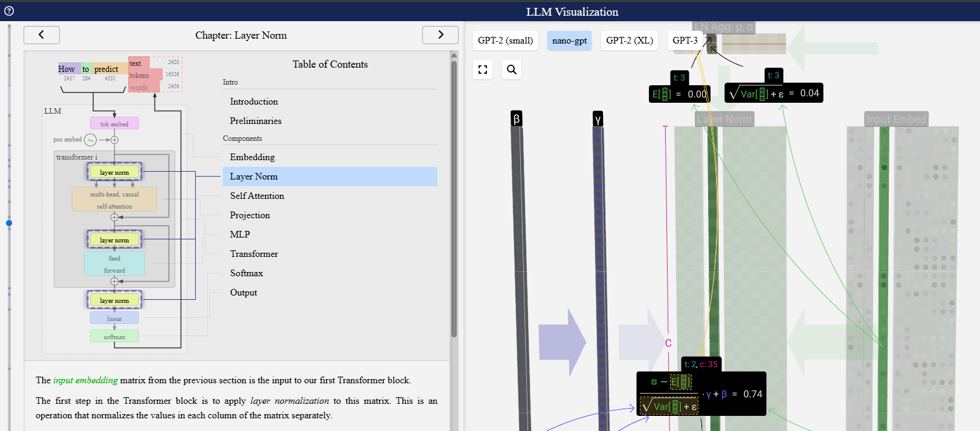Advance to next chapter with right arrow
980x431 pixels.
pyautogui.click(x=440, y=35)
